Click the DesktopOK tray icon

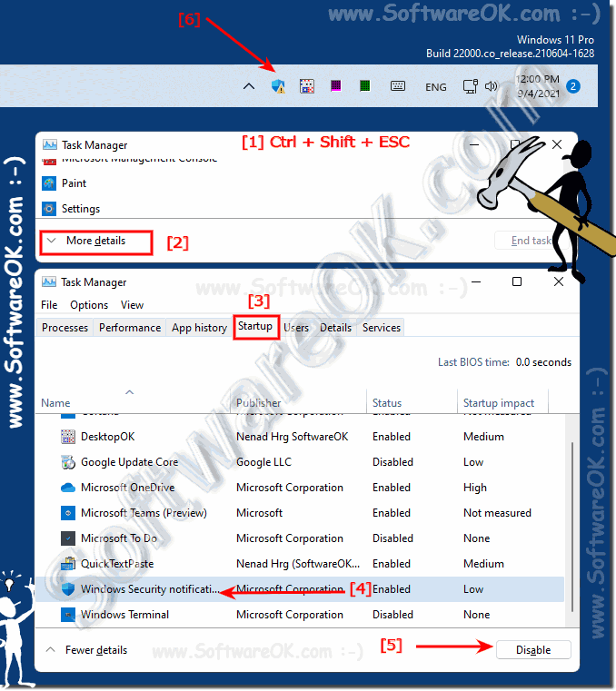click(x=307, y=86)
